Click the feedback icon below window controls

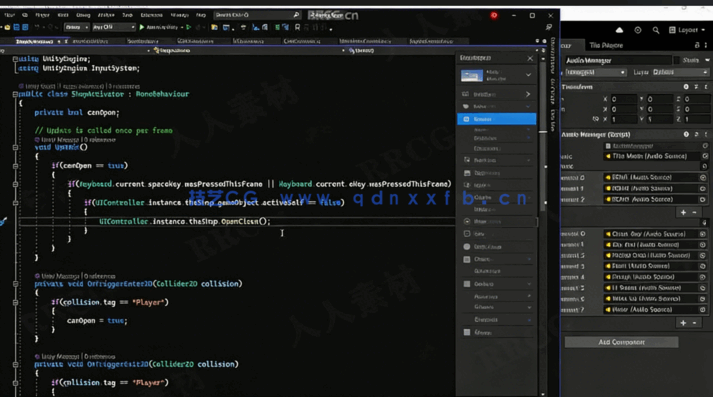tap(549, 27)
